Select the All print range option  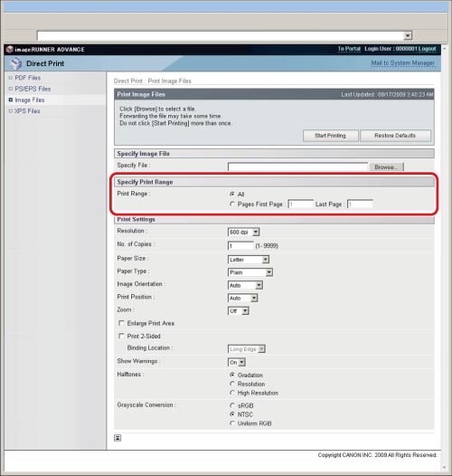pyautogui.click(x=232, y=194)
